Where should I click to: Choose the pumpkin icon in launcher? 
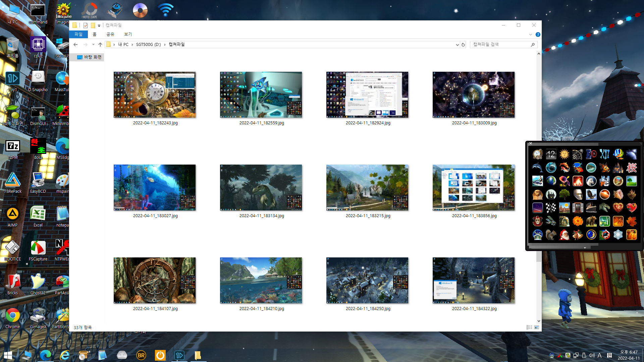pyautogui.click(x=631, y=235)
